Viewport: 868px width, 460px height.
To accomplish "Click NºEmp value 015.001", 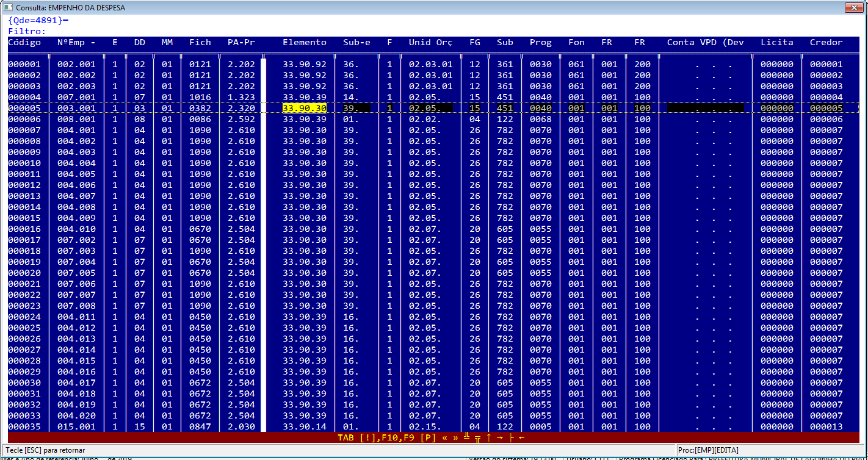I will point(76,427).
